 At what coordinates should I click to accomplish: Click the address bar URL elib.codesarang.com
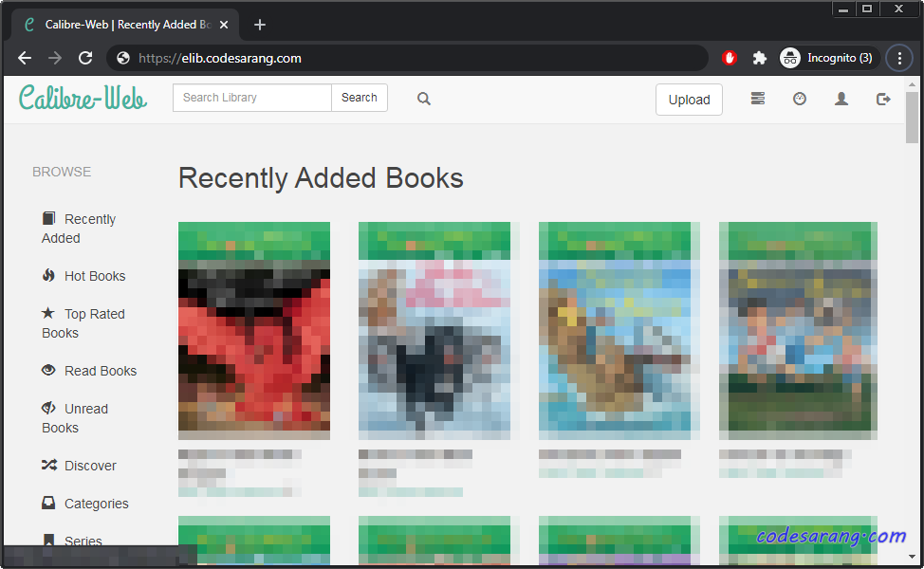(x=241, y=58)
